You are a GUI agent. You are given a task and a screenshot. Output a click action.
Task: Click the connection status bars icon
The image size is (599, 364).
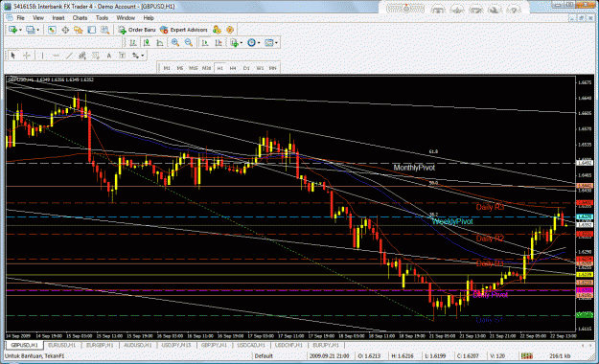(526, 356)
